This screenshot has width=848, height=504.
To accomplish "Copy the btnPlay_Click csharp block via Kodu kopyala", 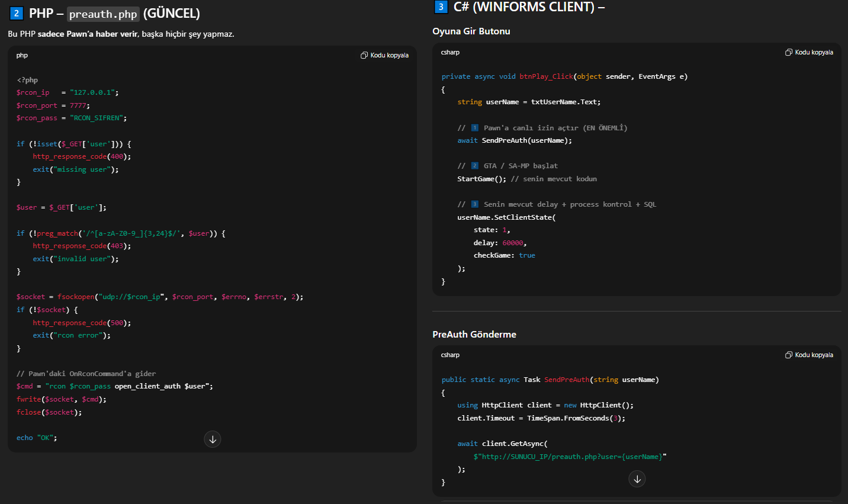I will pos(810,52).
